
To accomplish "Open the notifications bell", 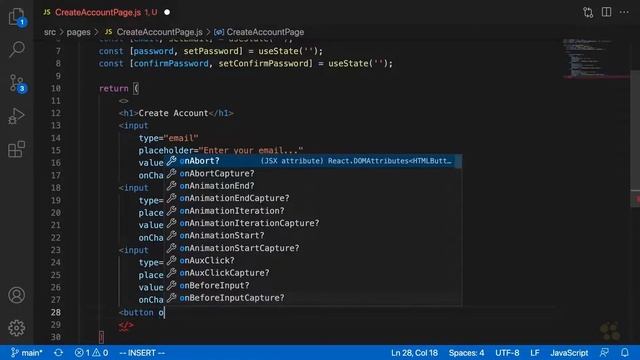I will (x=625, y=353).
